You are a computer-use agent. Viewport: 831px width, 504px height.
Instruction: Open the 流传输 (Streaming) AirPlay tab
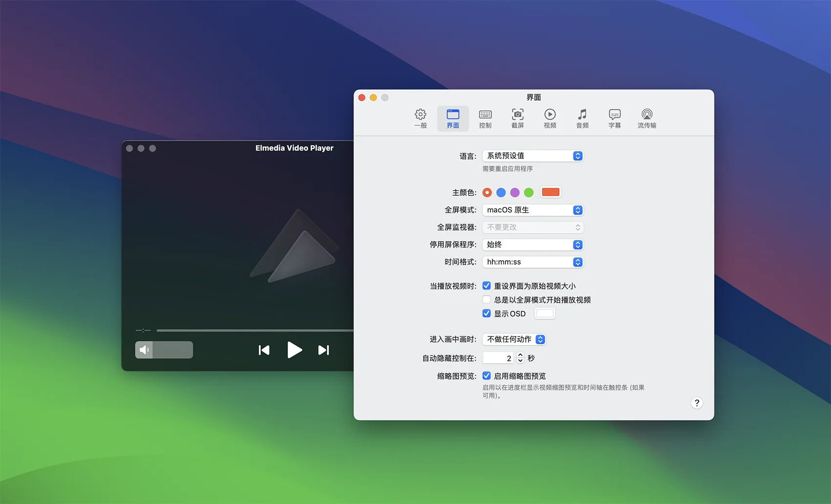click(647, 119)
